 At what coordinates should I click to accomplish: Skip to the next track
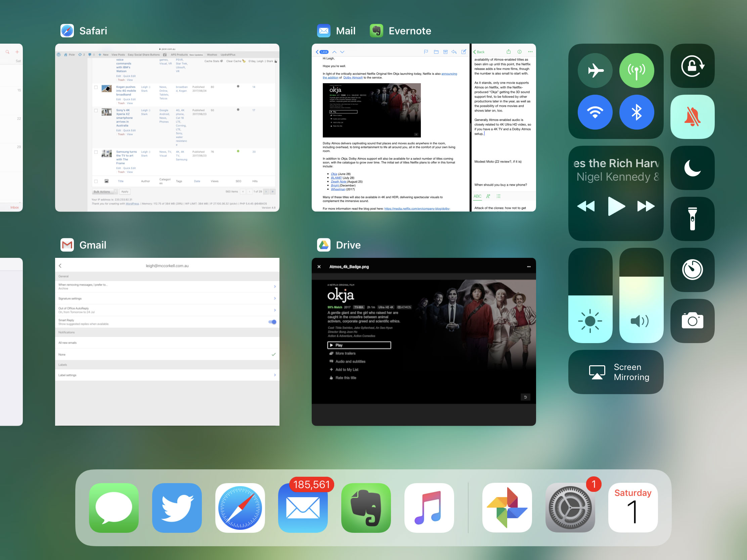[646, 206]
